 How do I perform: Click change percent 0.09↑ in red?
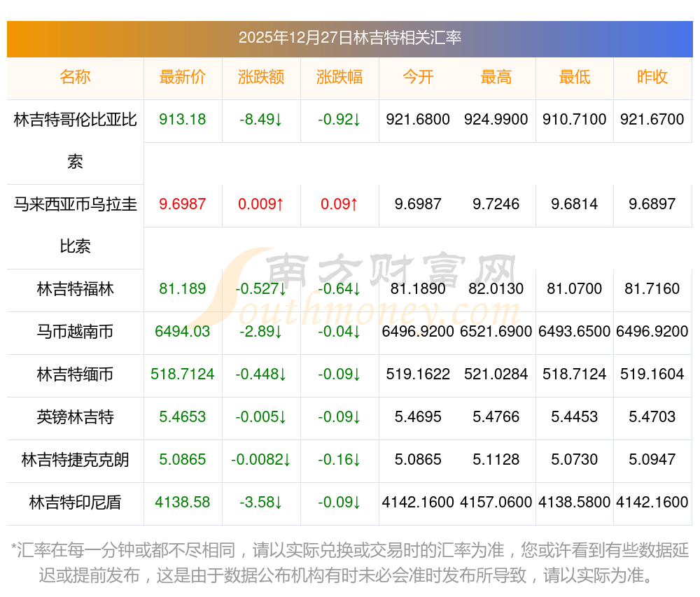339,204
